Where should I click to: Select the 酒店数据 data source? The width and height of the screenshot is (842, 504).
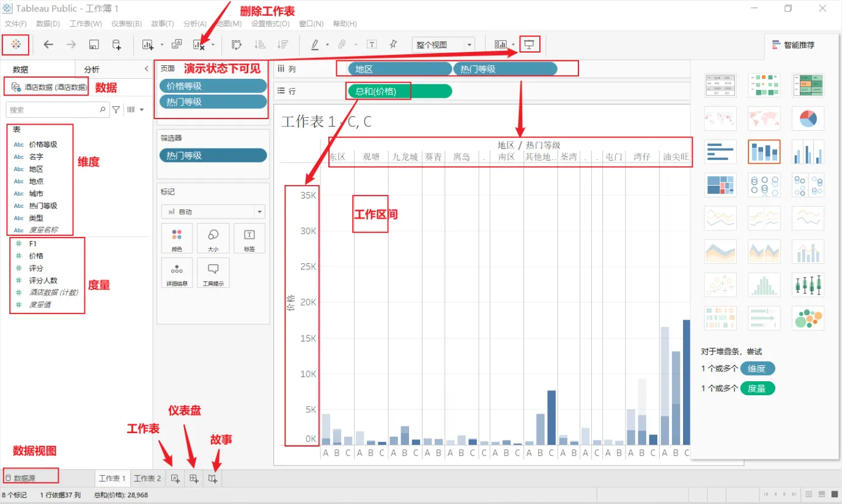tap(50, 87)
